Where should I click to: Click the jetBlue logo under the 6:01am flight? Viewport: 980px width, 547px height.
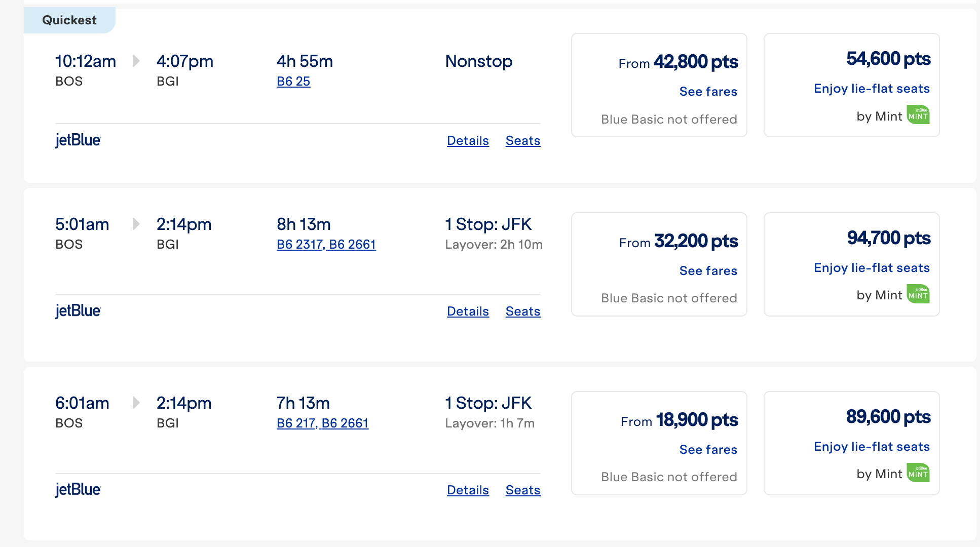tap(78, 489)
